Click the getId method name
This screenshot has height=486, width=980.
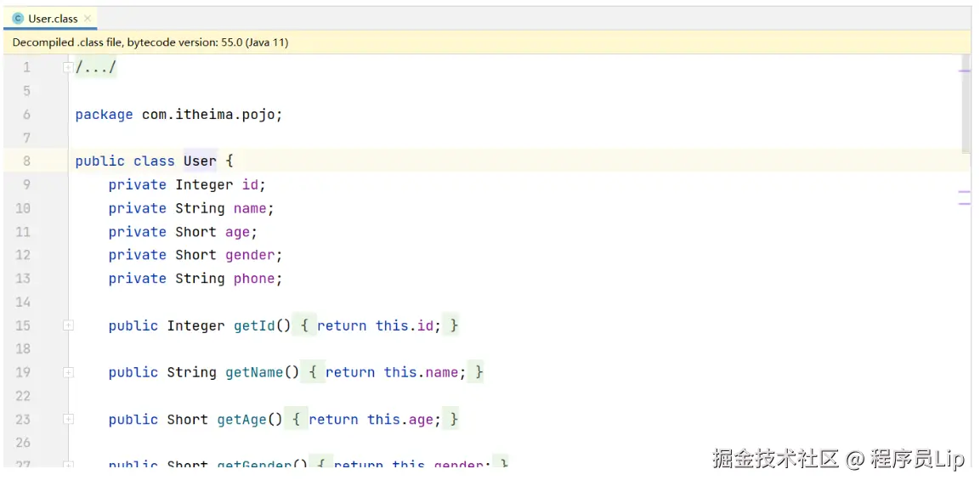(x=254, y=325)
